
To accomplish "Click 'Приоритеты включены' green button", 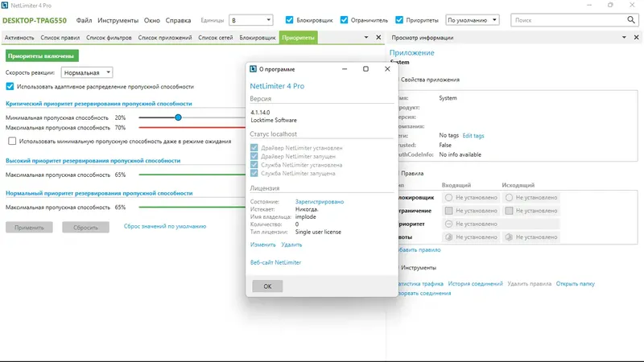I will tap(42, 56).
